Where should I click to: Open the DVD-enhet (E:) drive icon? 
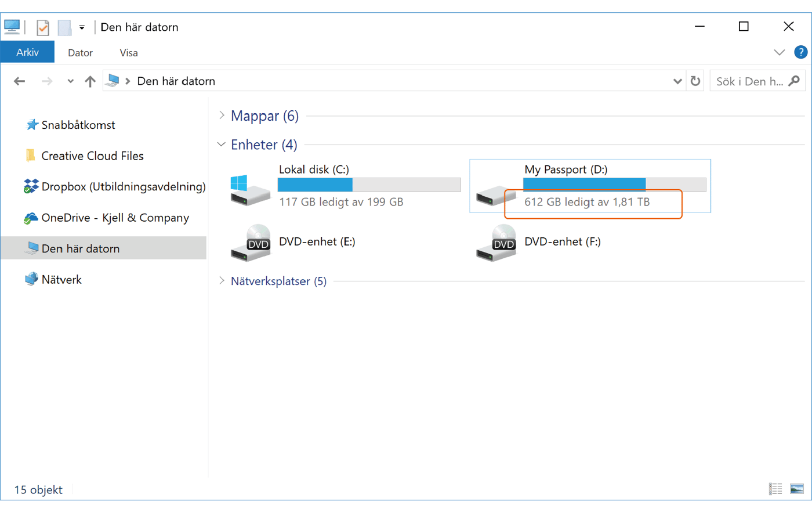tap(250, 243)
